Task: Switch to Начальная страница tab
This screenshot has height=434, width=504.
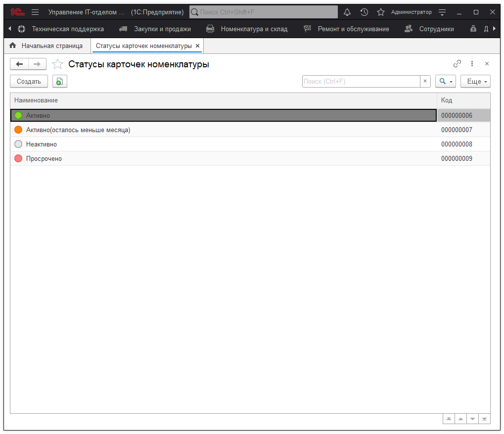Action: click(x=51, y=46)
